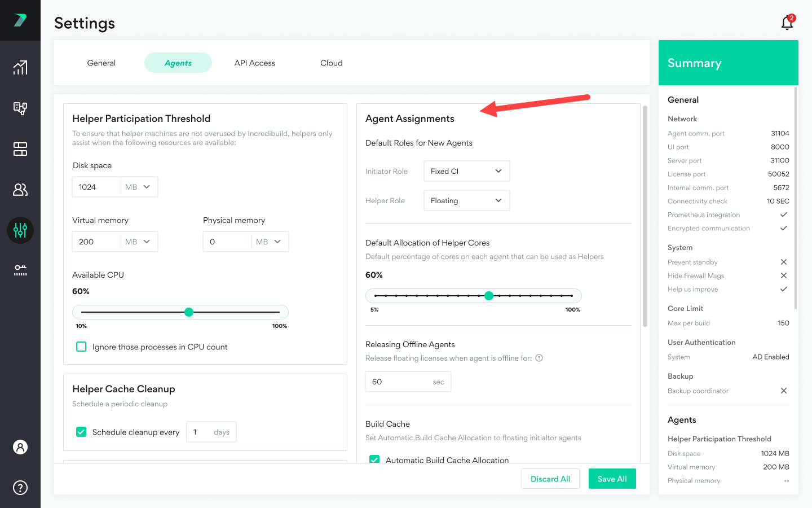Click the Discard All button
The height and width of the screenshot is (508, 812).
click(x=550, y=479)
